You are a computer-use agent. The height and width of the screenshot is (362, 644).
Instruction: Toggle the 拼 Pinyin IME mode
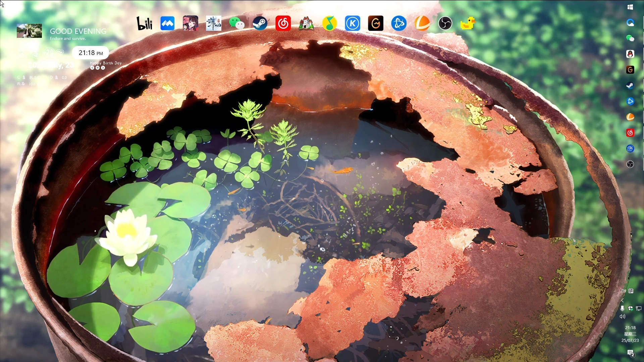[631, 291]
